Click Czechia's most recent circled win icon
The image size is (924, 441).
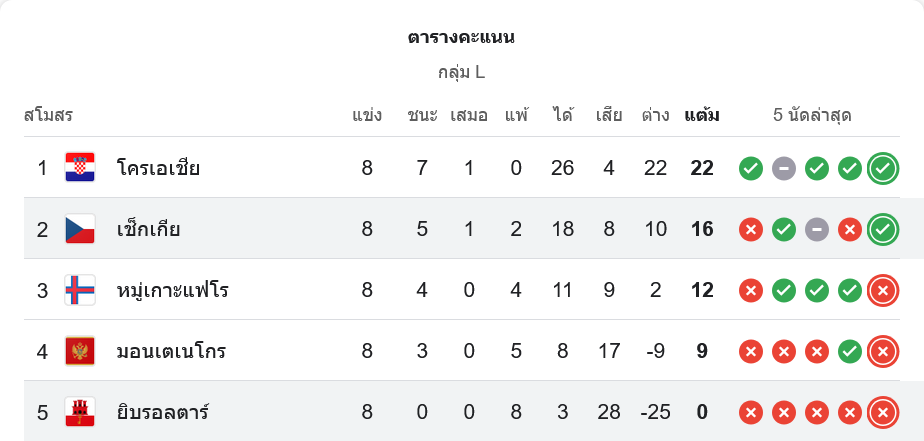882,230
